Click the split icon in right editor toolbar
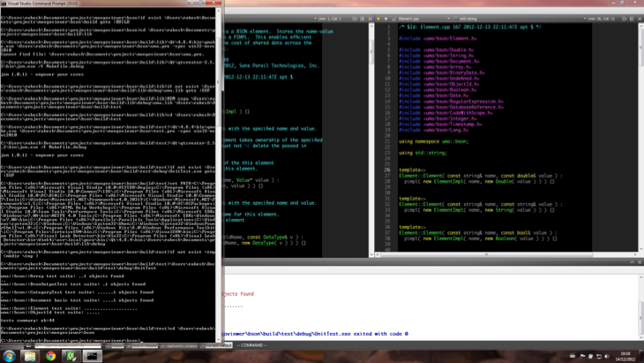Viewport: 644px width, 363px height. coord(625,19)
